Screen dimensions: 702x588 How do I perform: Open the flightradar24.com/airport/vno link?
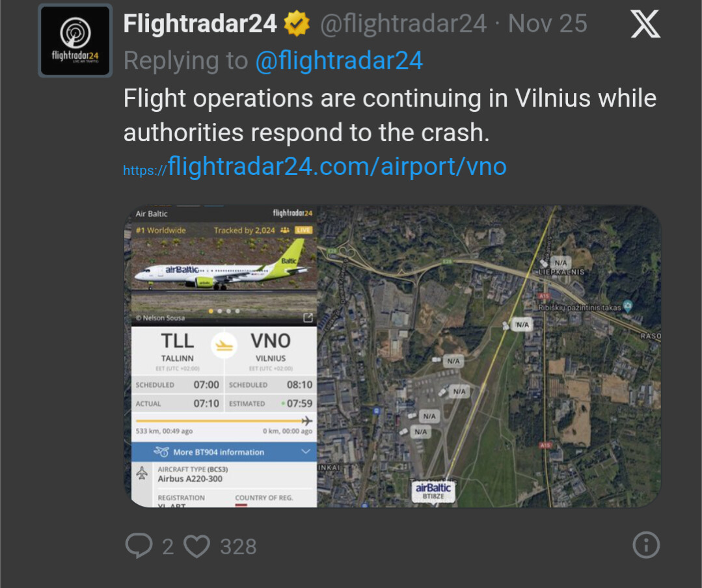pos(337,167)
